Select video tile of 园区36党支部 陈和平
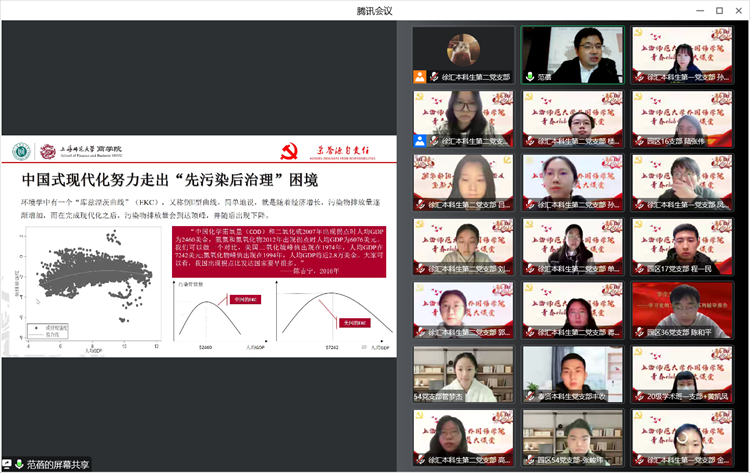This screenshot has width=750, height=473. click(x=682, y=310)
